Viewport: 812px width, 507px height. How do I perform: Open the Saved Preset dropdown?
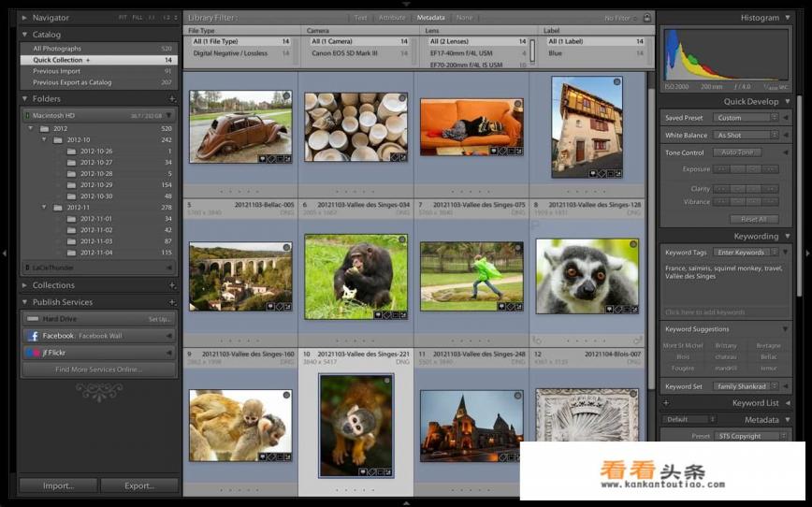click(x=746, y=118)
